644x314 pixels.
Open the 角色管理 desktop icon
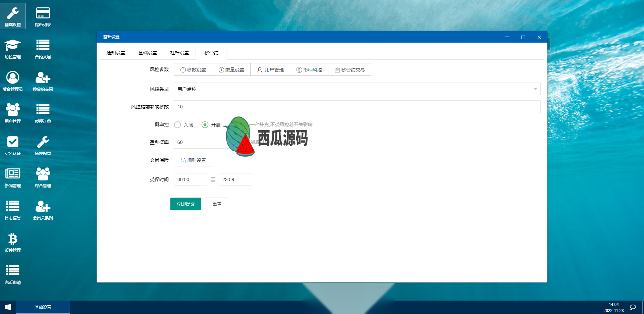pos(13,49)
